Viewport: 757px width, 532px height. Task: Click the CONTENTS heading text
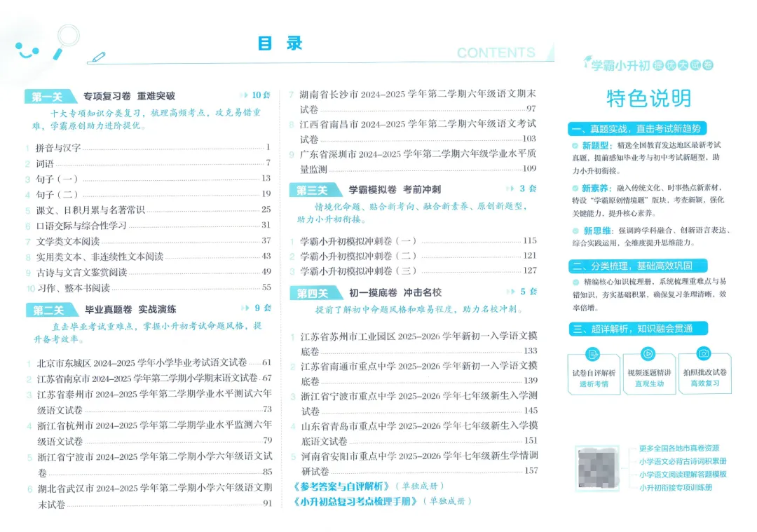(x=496, y=53)
